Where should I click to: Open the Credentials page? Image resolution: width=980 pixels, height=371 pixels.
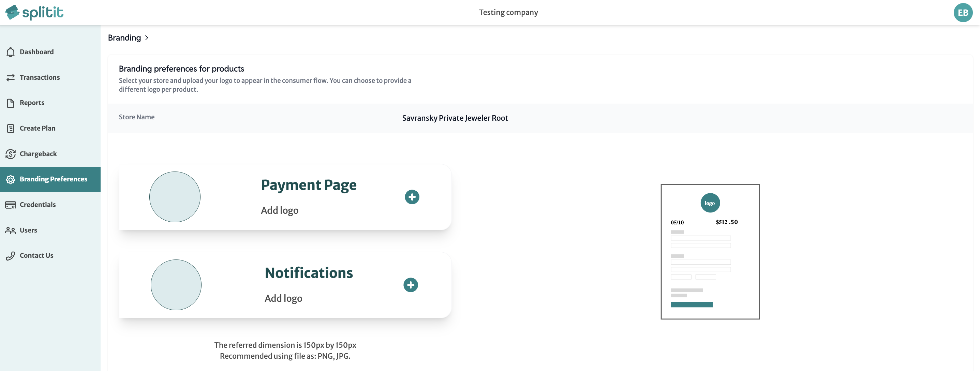[50, 205]
